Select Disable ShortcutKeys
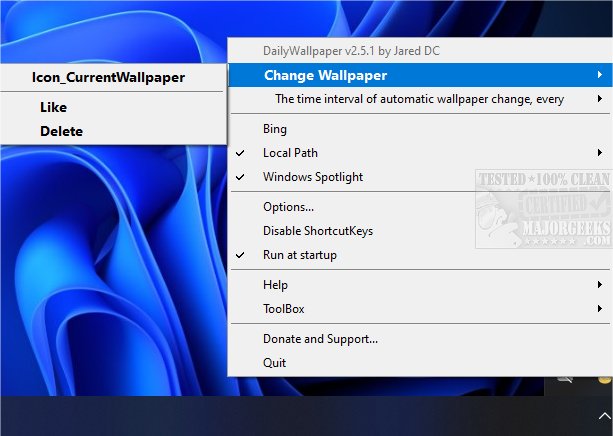Screen dimensions: 613x436 420,231
